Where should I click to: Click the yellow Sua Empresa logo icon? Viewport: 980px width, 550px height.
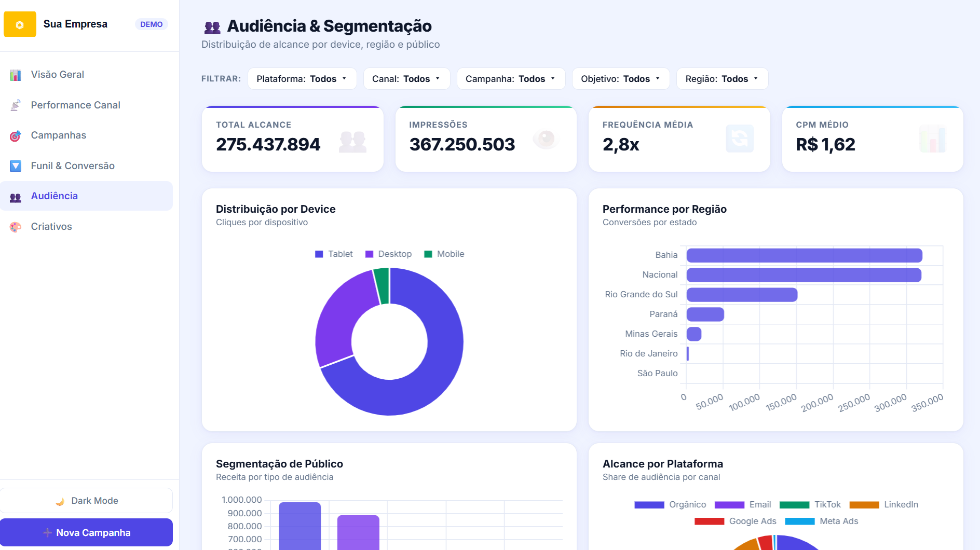(20, 24)
